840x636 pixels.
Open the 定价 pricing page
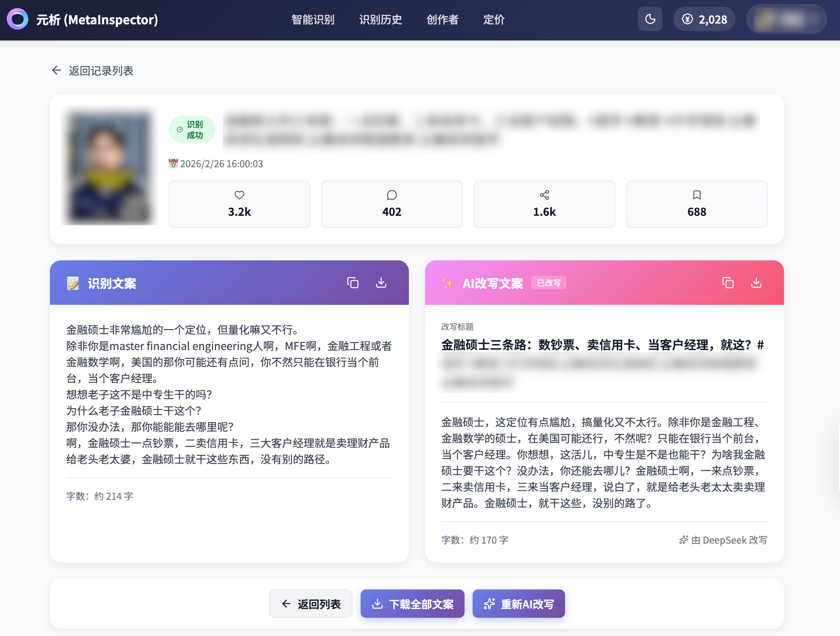493,19
